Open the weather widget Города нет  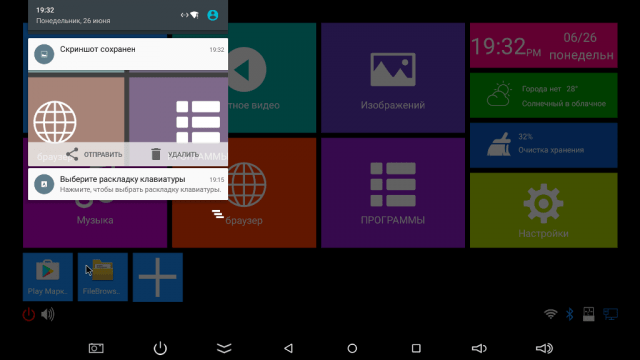tap(543, 96)
